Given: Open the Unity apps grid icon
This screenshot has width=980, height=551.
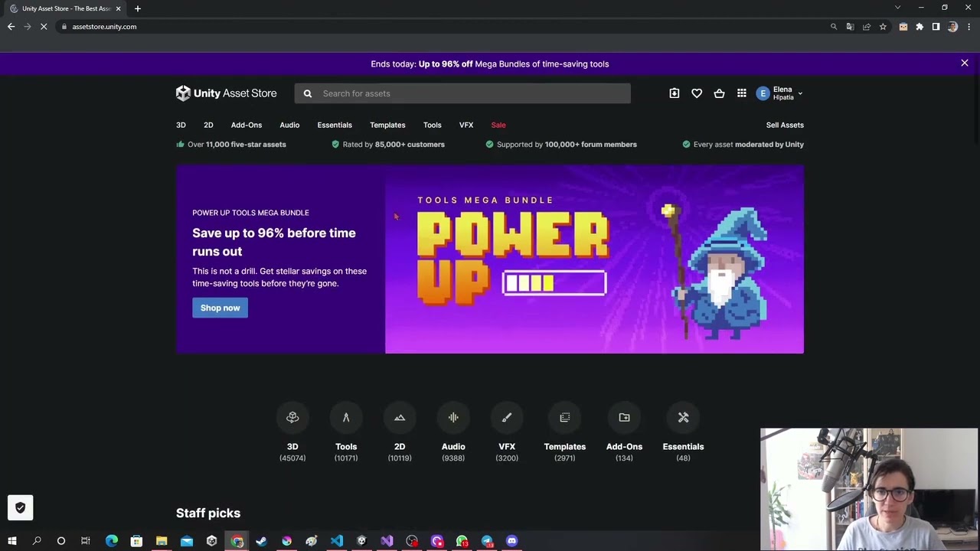Looking at the screenshot, I should [742, 93].
